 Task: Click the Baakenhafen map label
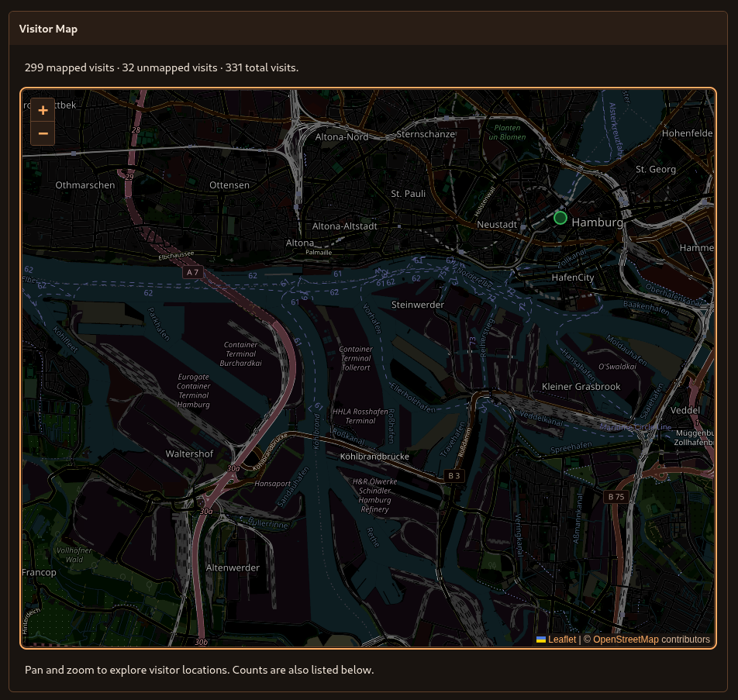(x=647, y=308)
